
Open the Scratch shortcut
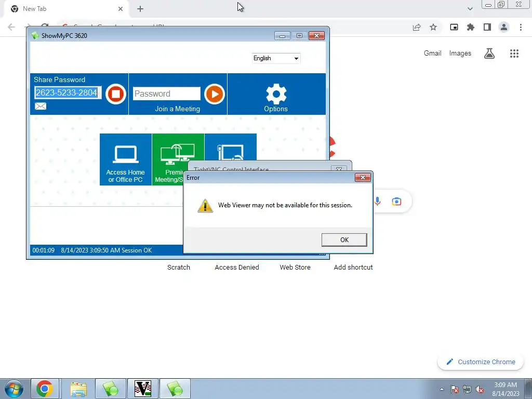[x=179, y=268]
